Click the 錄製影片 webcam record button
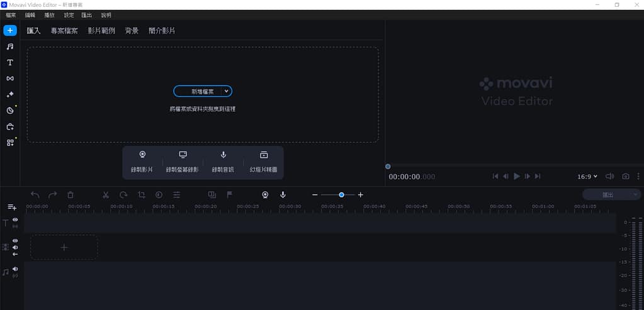 (x=142, y=162)
